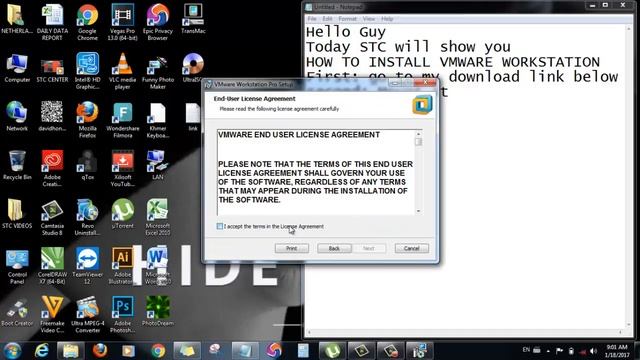The image size is (640, 360).
Task: Select the Google Chrome desktop icon
Action: [87, 23]
